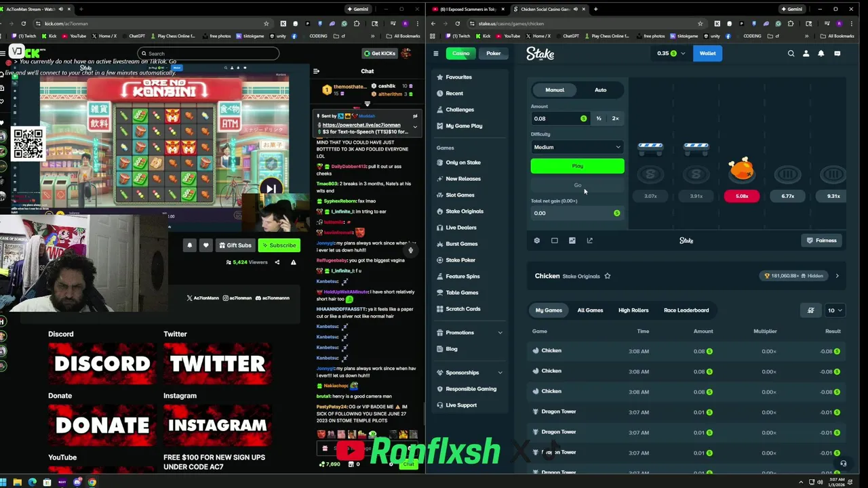The width and height of the screenshot is (868, 488).
Task: Expand the pinned powerchat message in chat
Action: tap(415, 127)
